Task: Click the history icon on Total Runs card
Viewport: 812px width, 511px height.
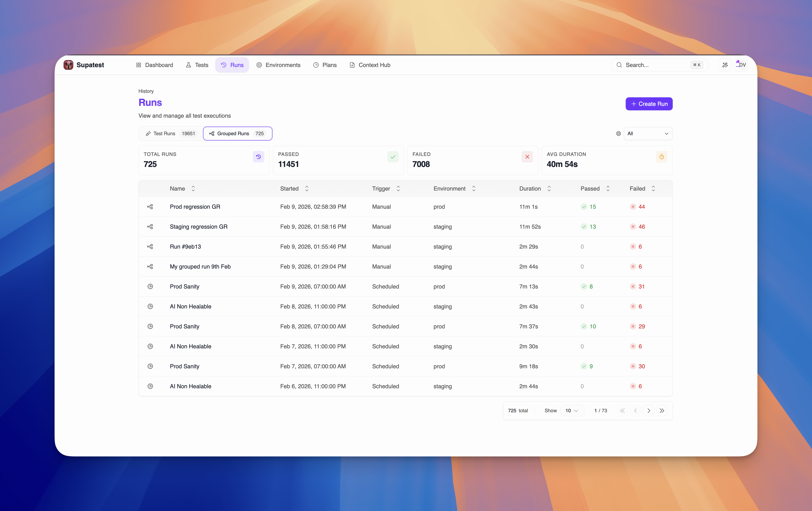Action: tap(258, 156)
